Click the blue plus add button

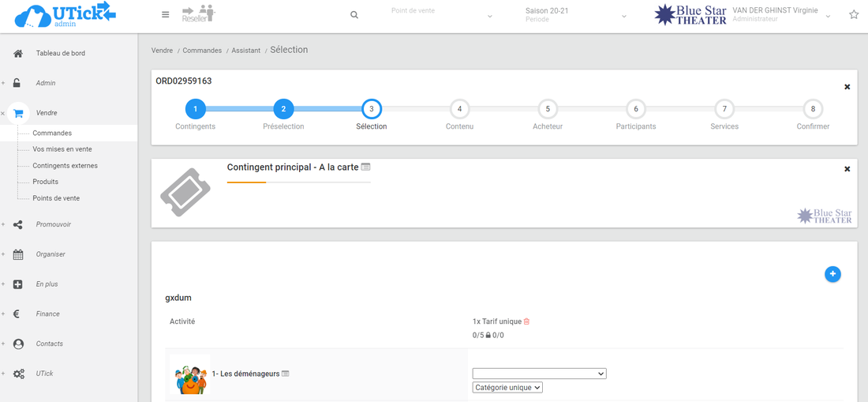pos(832,274)
